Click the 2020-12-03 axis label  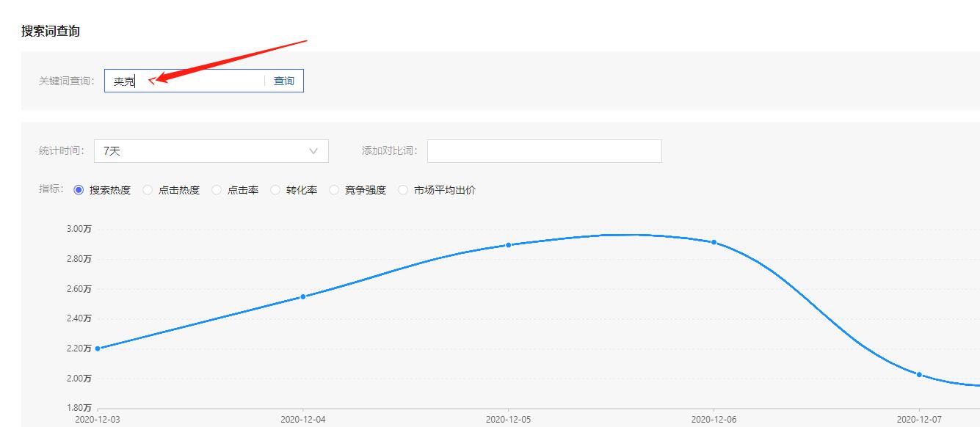tap(98, 417)
